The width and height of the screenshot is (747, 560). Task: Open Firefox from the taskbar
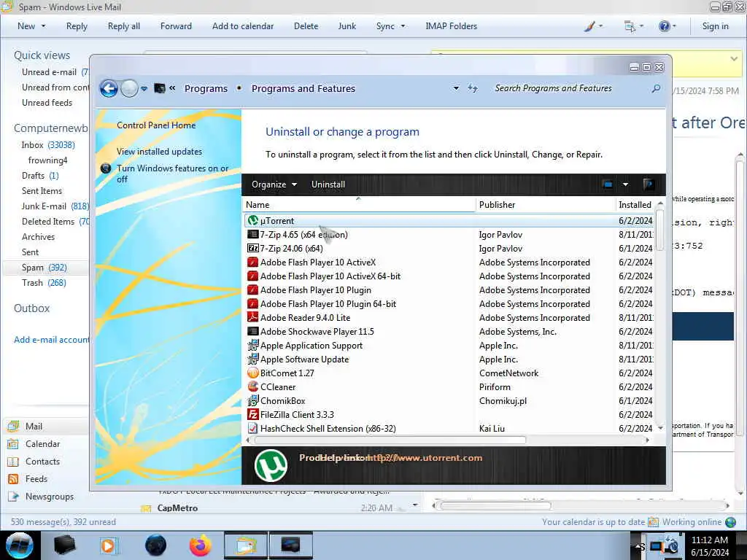click(200, 545)
